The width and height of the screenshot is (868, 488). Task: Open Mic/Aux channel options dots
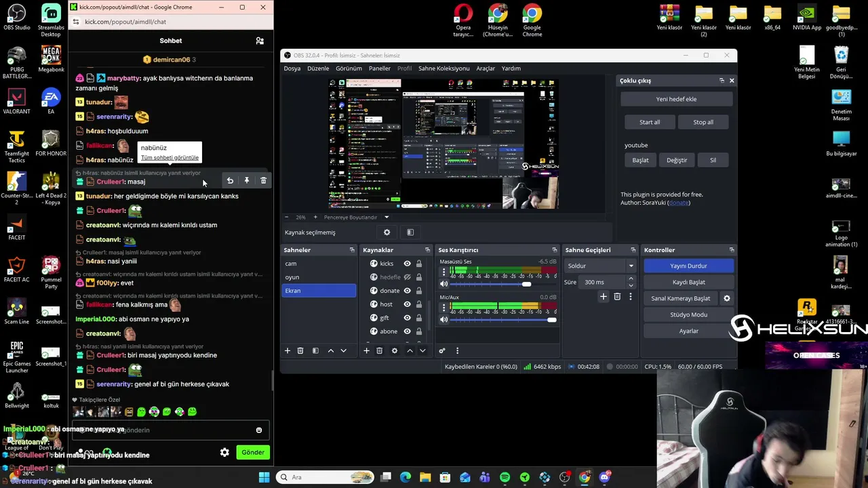[444, 308]
